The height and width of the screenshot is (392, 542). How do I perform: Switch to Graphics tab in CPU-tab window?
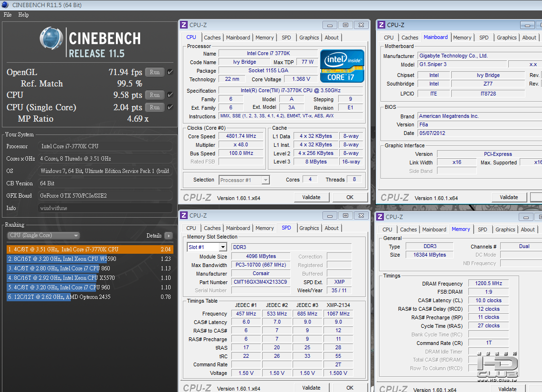pyautogui.click(x=309, y=38)
